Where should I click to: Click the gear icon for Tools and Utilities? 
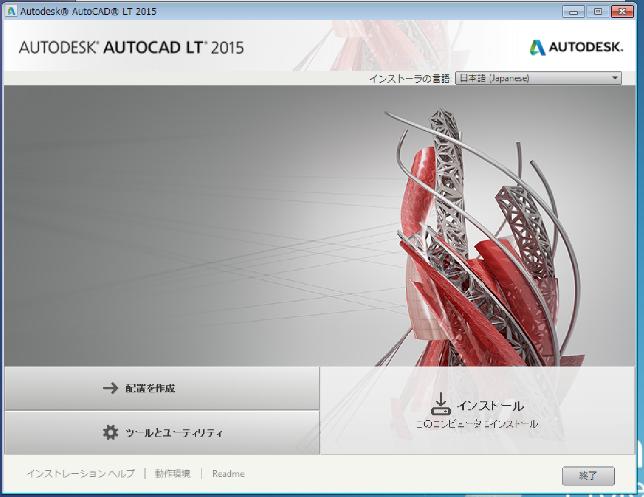110,432
